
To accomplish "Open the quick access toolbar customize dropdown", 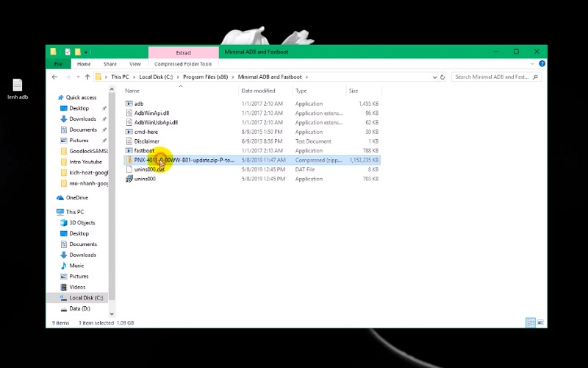I will click(x=86, y=52).
